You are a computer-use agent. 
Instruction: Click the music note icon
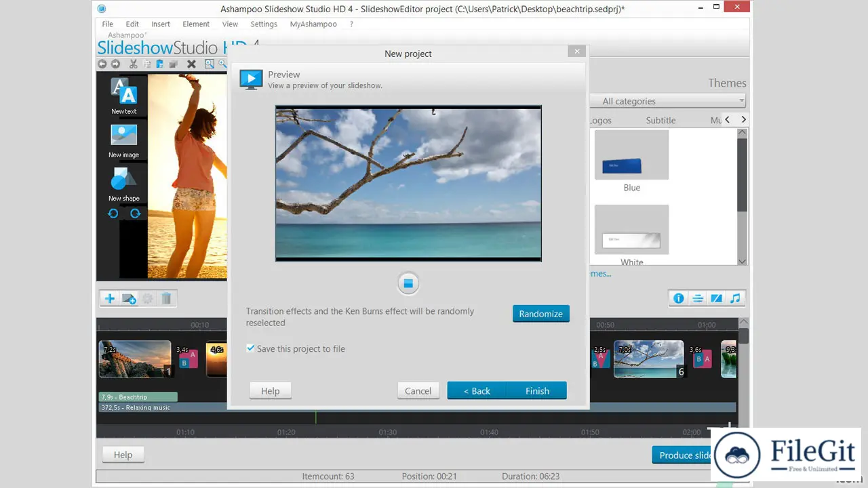pyautogui.click(x=735, y=298)
